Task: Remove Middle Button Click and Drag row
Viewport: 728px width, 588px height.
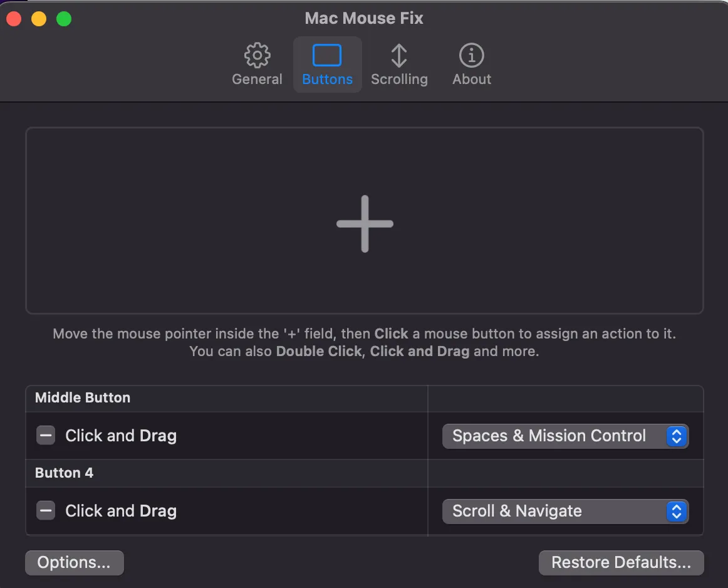Action: point(46,436)
